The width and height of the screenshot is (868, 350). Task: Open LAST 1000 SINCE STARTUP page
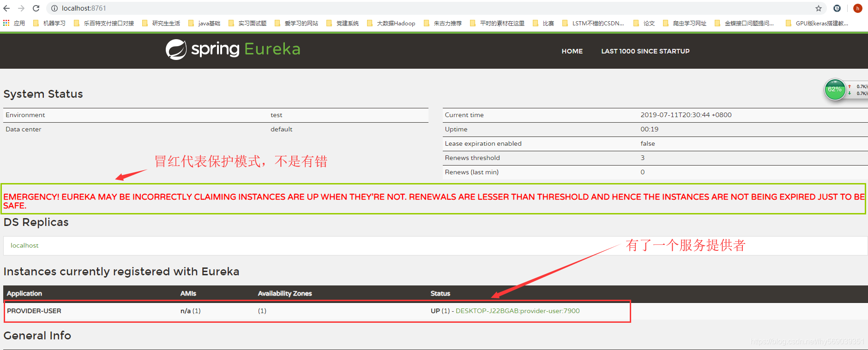click(645, 51)
